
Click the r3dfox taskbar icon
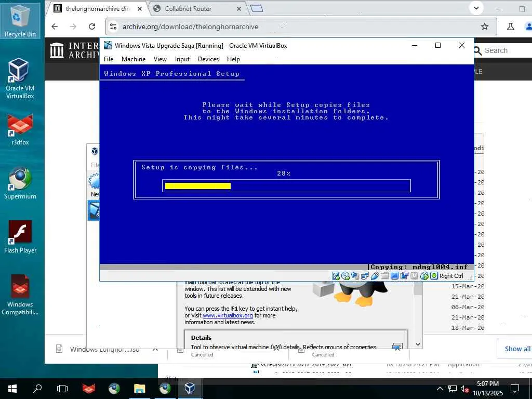coord(88,389)
